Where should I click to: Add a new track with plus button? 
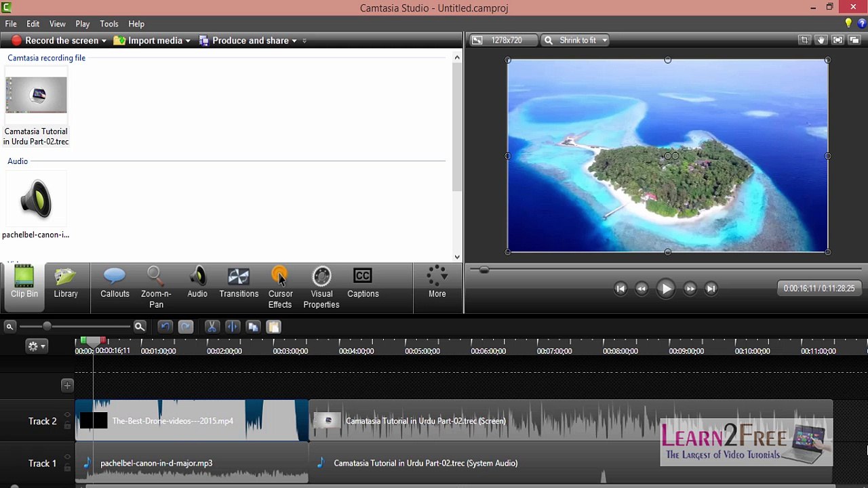[67, 386]
